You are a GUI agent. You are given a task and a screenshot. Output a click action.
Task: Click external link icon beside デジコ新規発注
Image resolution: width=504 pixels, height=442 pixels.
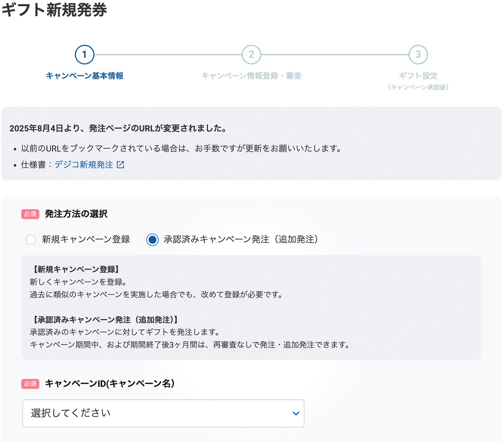pos(120,165)
